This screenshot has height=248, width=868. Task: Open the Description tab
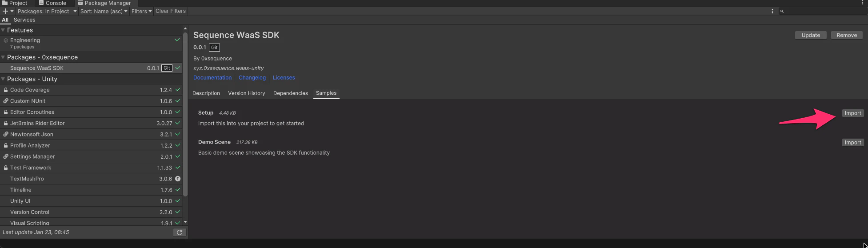pyautogui.click(x=206, y=93)
